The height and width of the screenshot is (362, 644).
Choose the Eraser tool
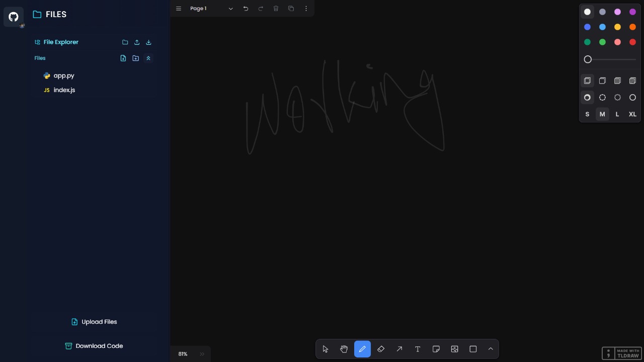tap(381, 349)
